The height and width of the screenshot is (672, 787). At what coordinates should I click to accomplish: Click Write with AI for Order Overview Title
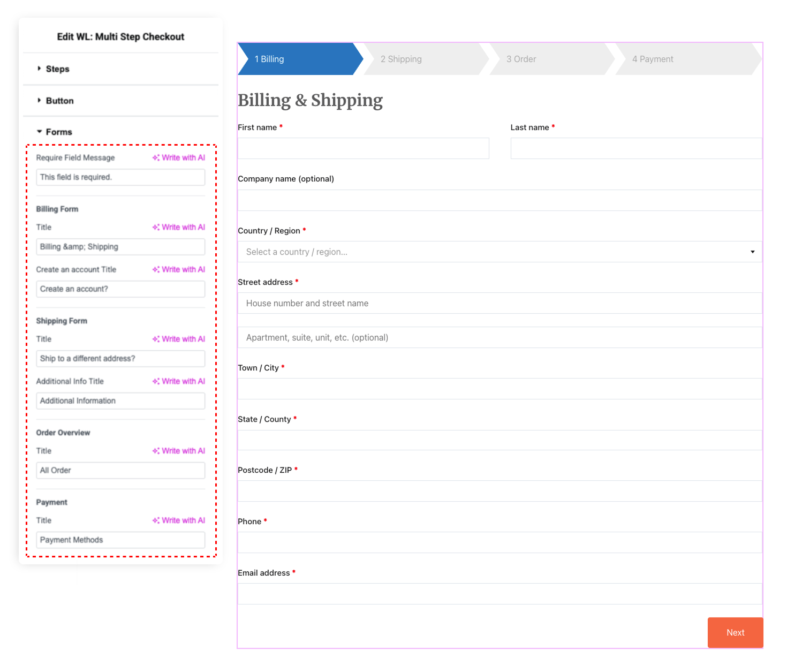pos(178,450)
